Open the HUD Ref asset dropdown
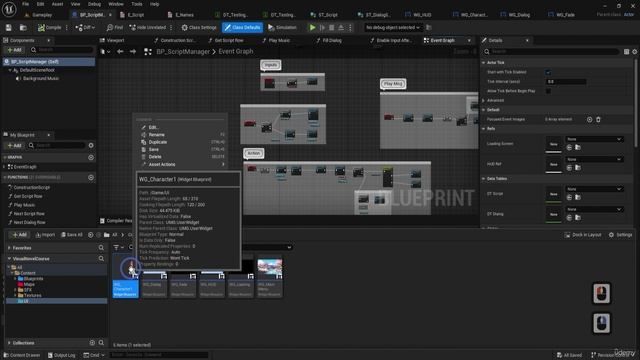The image size is (640, 360). coord(594,159)
